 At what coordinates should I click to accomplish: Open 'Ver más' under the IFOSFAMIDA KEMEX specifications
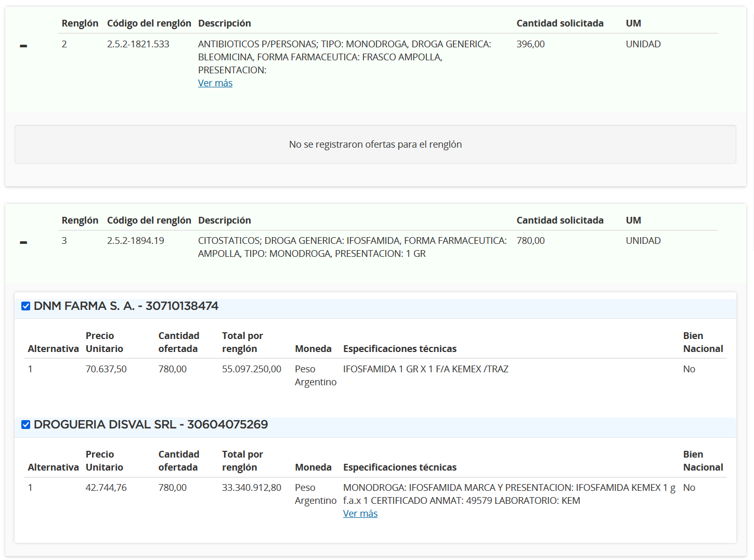360,514
